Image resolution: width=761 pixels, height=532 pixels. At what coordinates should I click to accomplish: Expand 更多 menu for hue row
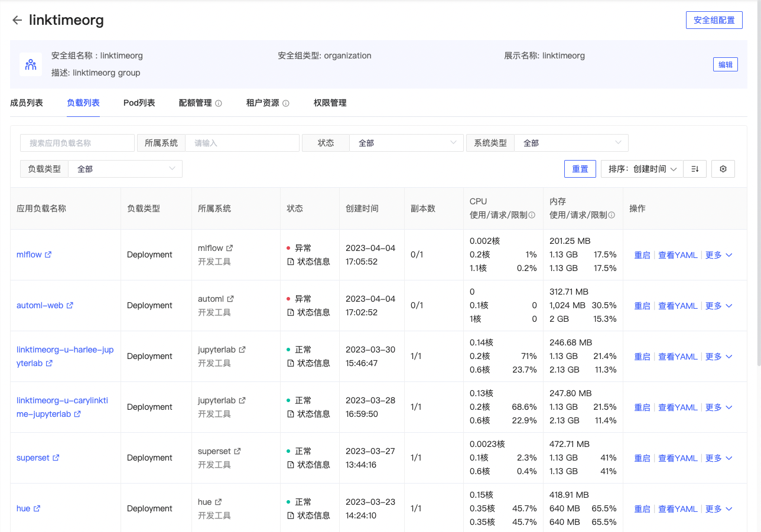coord(719,508)
